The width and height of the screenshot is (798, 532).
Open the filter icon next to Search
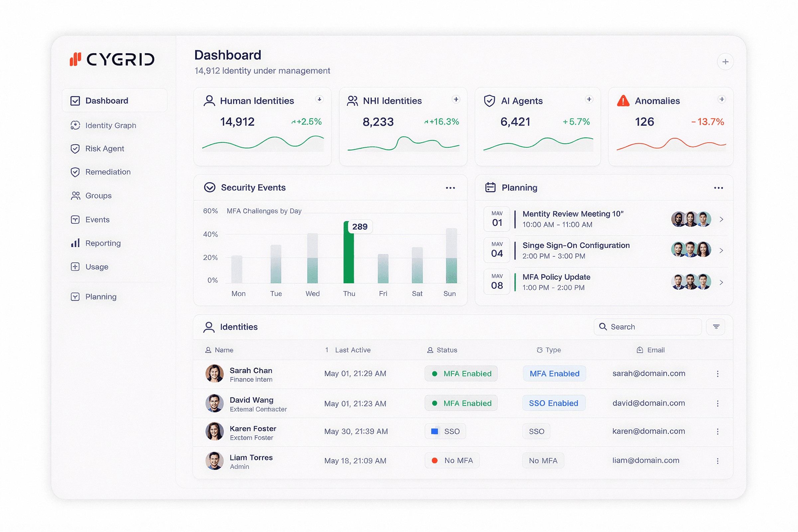tap(716, 327)
